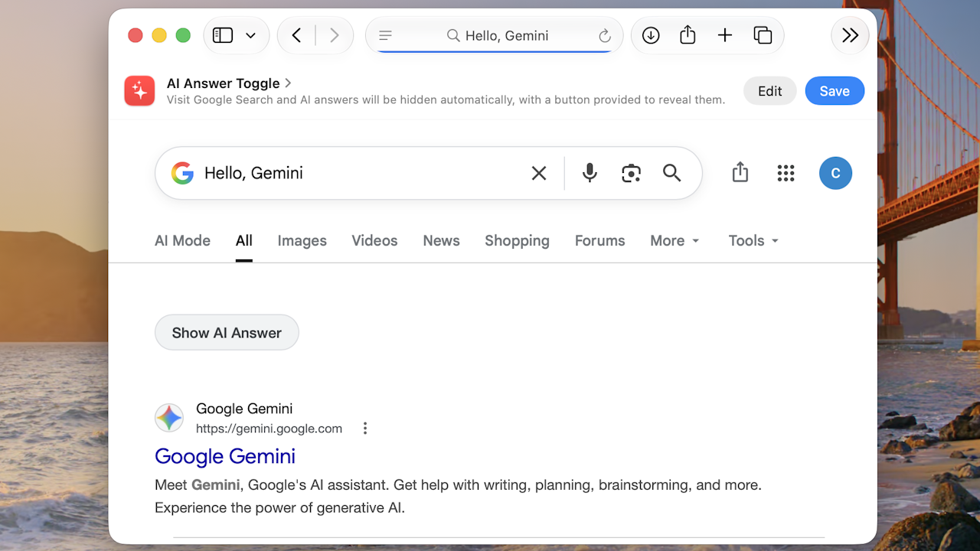Expand the More dropdown
Image resolution: width=980 pixels, height=551 pixels.
675,240
